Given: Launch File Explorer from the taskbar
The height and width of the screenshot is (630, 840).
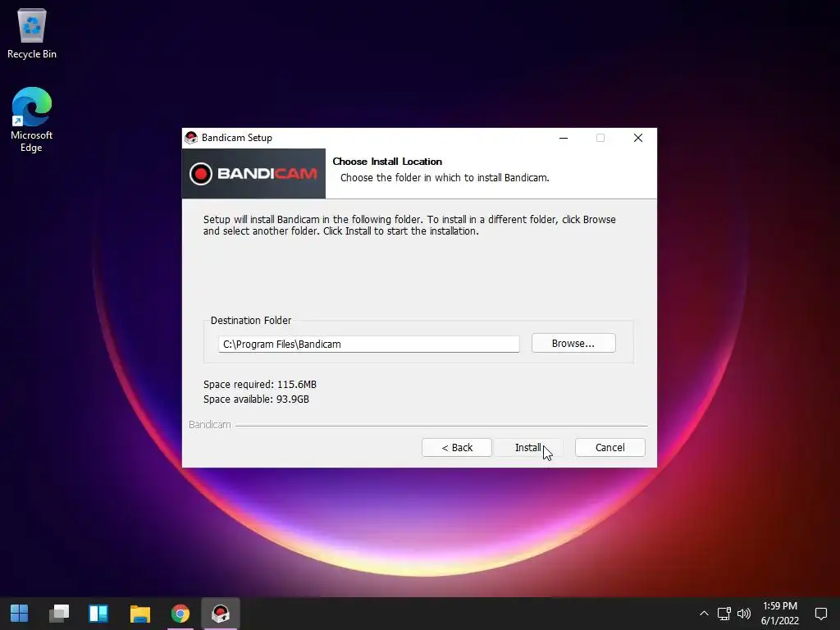Looking at the screenshot, I should pos(139,614).
